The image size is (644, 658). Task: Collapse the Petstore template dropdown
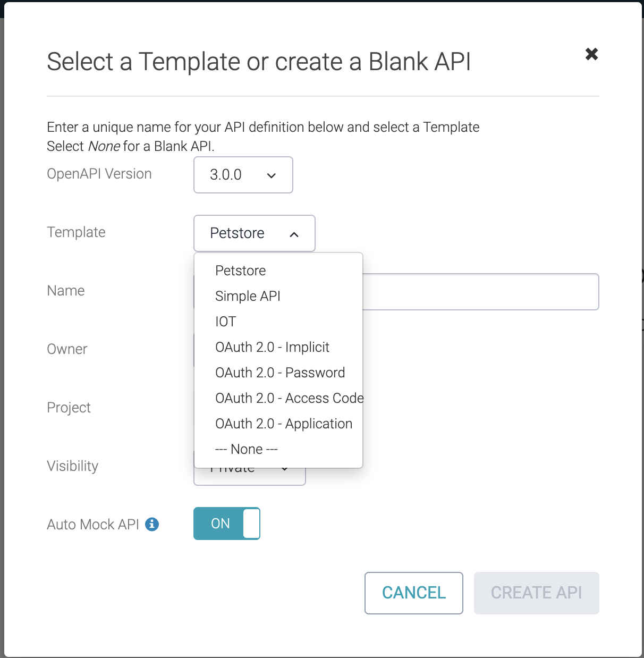coord(255,233)
